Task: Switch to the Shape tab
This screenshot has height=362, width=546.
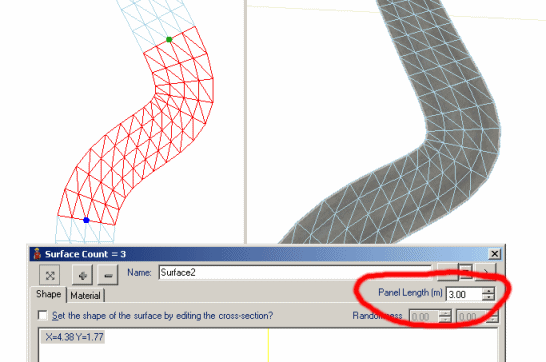Action: coord(48,294)
